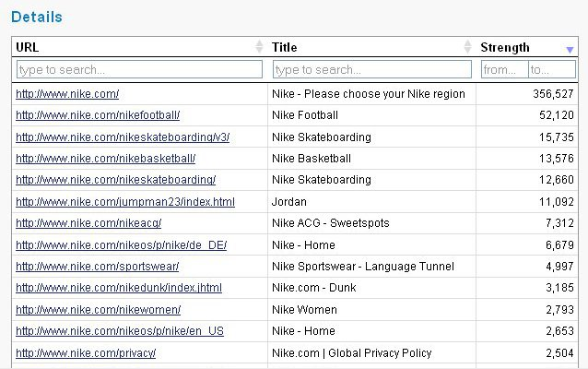This screenshot has height=369, width=588.
Task: Follow the nikeacg URL link
Action: click(x=88, y=223)
